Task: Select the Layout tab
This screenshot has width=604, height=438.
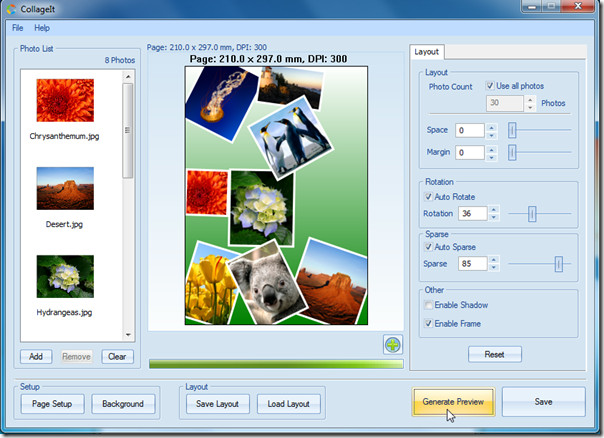Action: pos(426,52)
